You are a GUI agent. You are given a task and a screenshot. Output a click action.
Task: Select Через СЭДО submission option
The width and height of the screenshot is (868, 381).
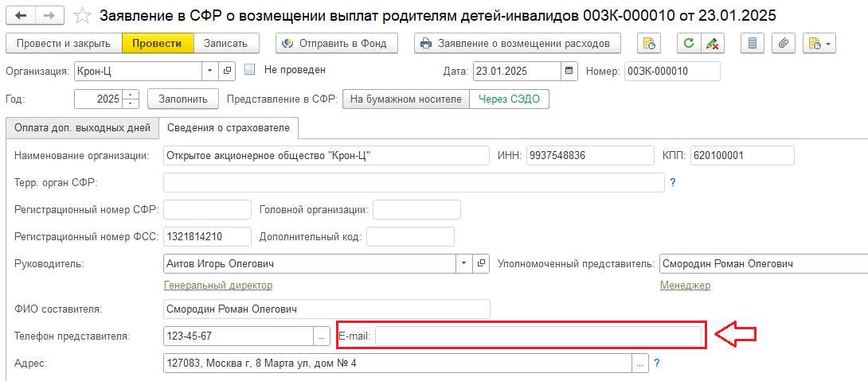pos(509,99)
